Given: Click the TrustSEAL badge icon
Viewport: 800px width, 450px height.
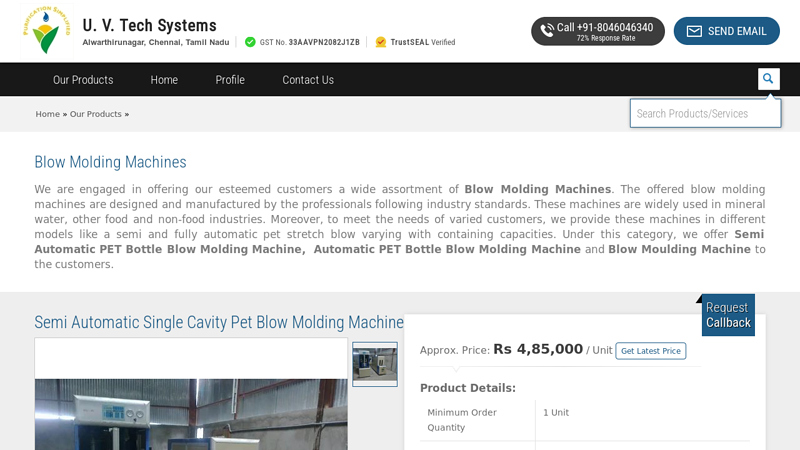Looking at the screenshot, I should click(x=381, y=42).
